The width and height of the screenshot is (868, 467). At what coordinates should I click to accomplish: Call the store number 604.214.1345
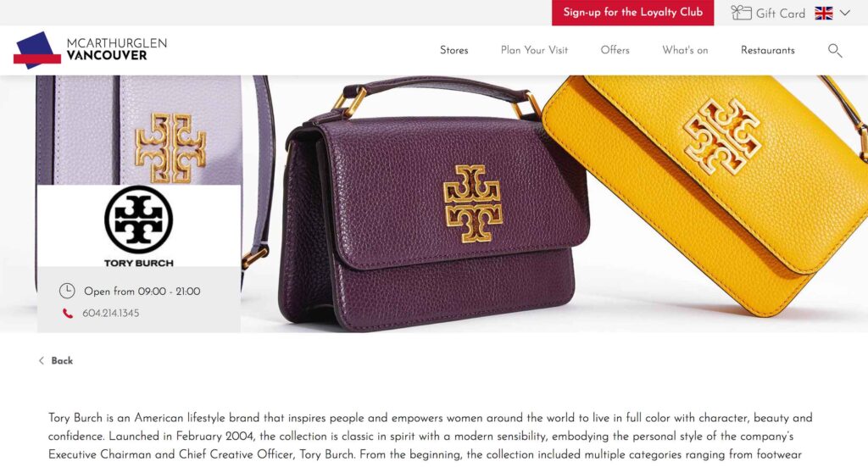tap(111, 314)
